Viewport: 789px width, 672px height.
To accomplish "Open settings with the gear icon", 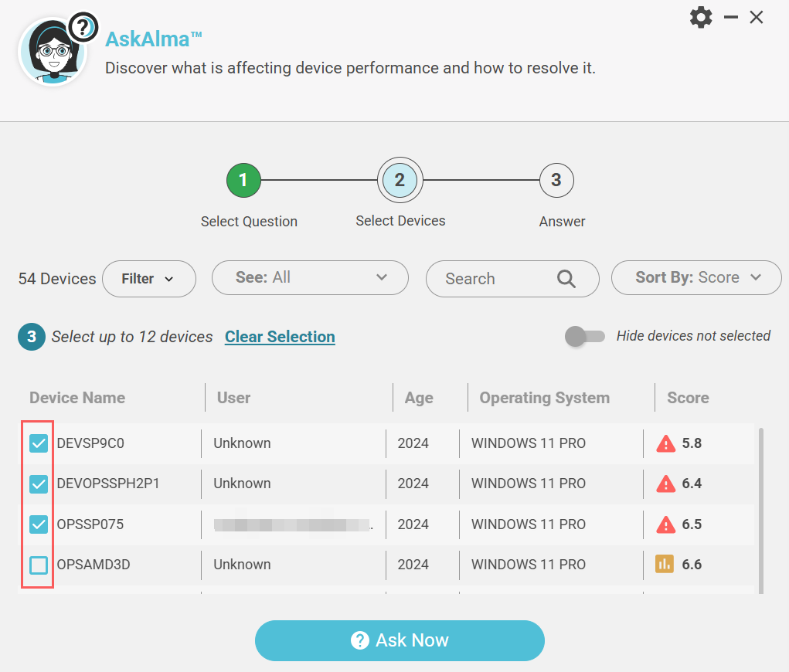I will click(x=700, y=18).
